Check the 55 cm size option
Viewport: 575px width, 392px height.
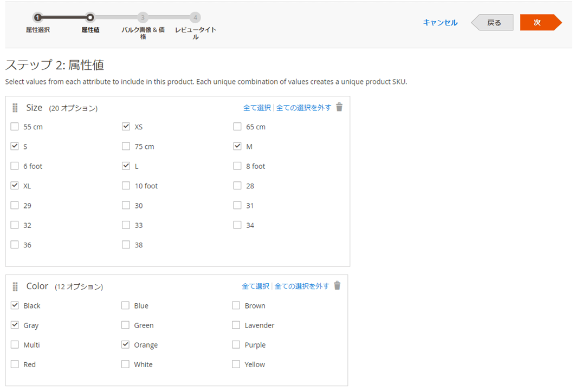[14, 126]
